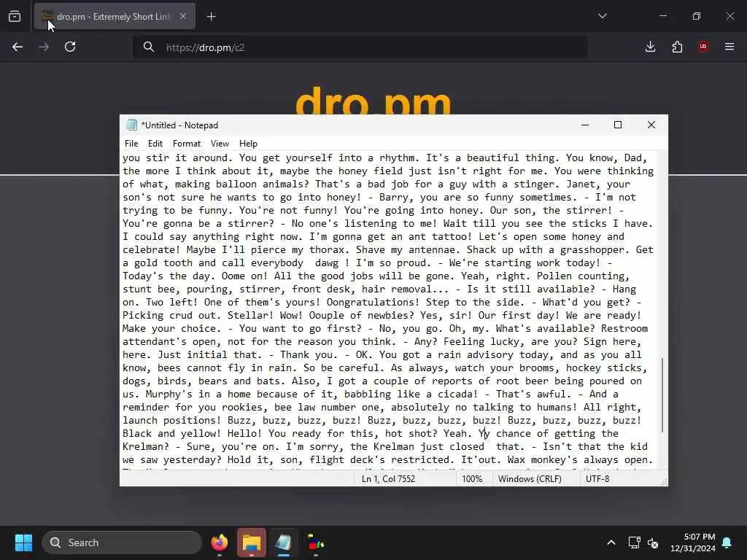
Task: Click the search magnifier in address bar
Action: tap(149, 47)
